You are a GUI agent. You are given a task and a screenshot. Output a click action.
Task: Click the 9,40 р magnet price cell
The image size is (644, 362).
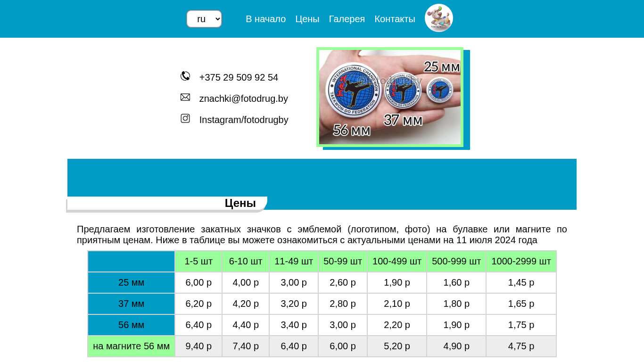pyautogui.click(x=198, y=346)
